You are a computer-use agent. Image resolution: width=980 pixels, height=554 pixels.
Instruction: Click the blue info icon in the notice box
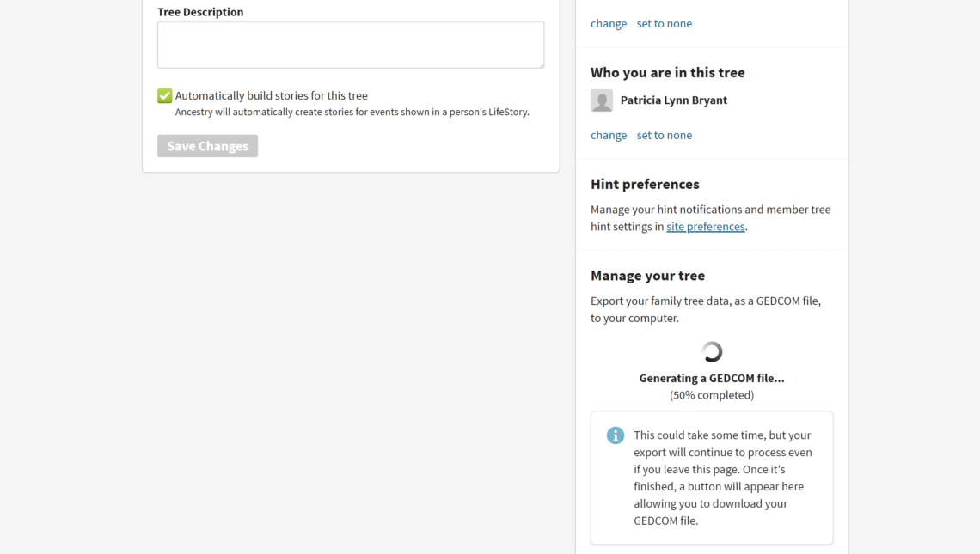pos(616,435)
